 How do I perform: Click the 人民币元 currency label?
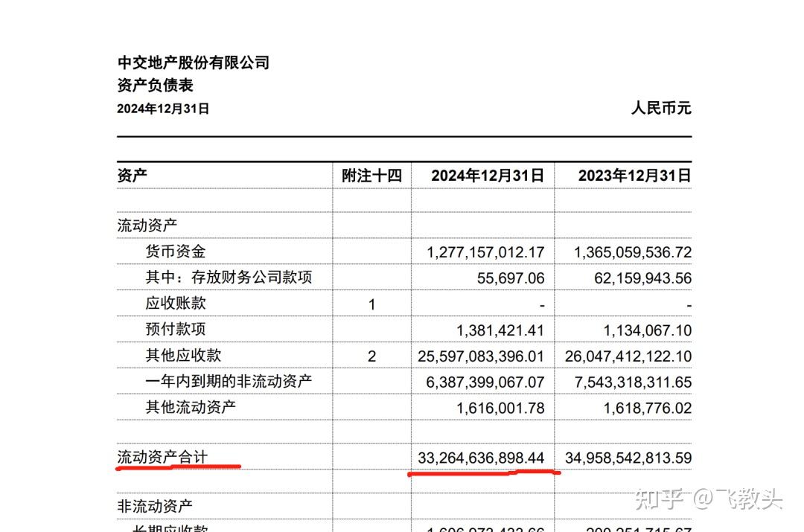pyautogui.click(x=661, y=108)
